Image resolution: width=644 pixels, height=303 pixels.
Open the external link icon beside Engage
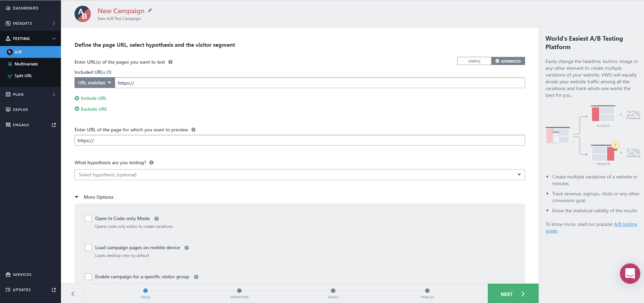tap(54, 125)
